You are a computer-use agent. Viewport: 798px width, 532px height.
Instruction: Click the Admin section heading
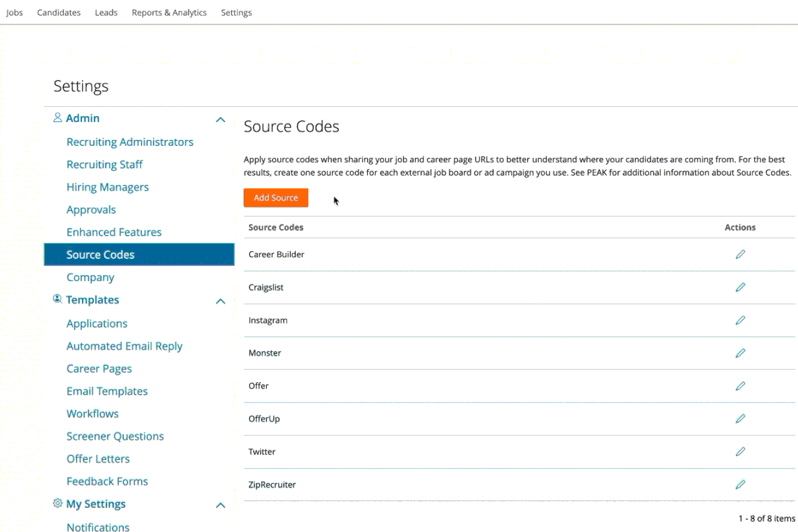pyautogui.click(x=83, y=118)
